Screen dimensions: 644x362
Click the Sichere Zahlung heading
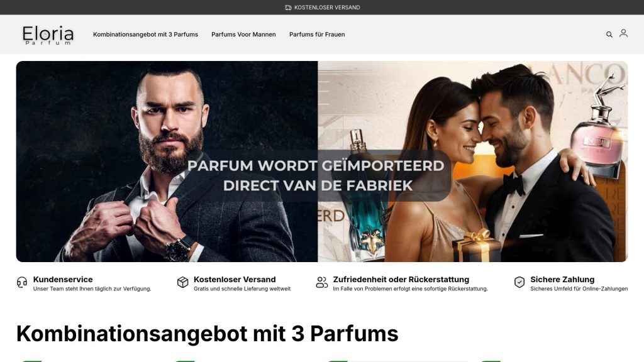click(562, 280)
